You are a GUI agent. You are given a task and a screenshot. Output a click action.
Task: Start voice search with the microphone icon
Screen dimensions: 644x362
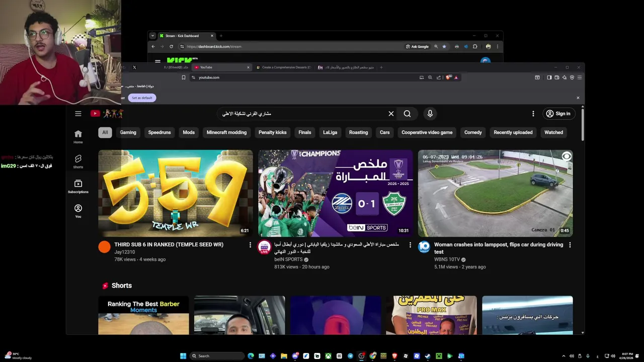(x=430, y=114)
